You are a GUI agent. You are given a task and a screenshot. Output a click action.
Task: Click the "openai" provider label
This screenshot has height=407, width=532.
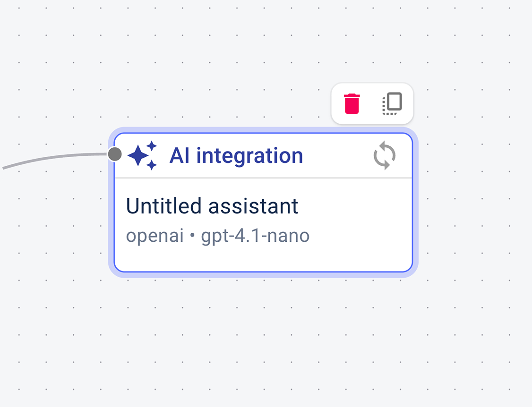point(154,236)
